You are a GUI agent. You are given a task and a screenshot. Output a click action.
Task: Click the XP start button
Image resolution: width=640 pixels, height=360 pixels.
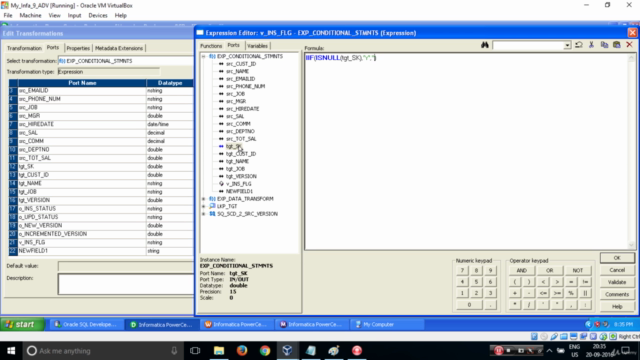point(22,324)
